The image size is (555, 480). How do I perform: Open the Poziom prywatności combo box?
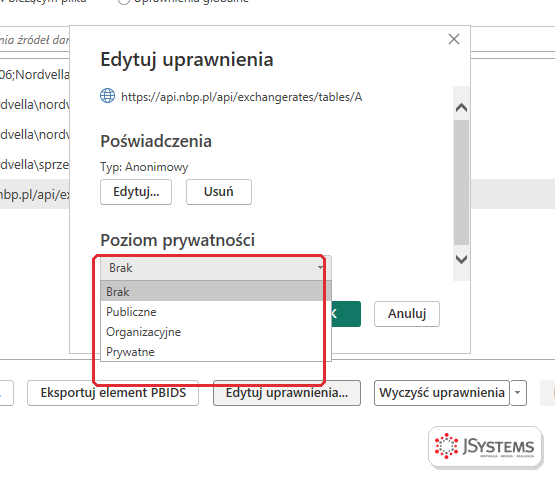(x=216, y=268)
